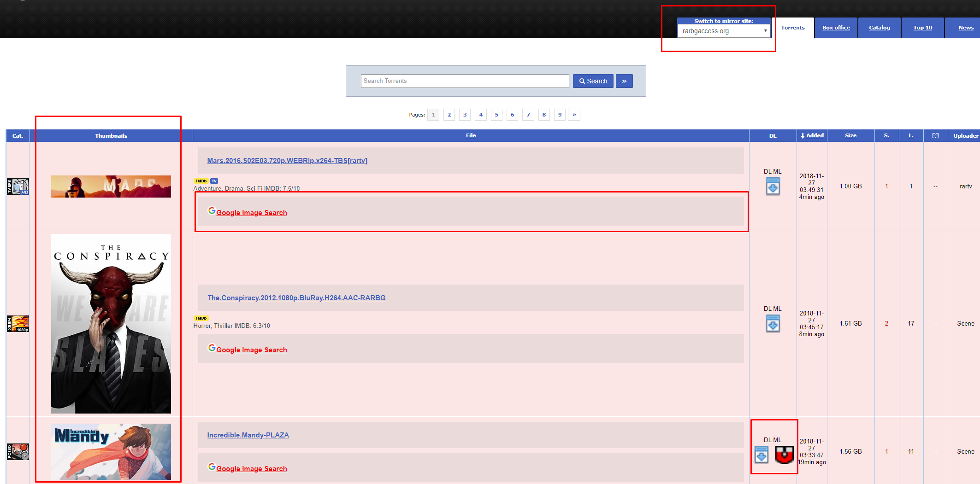Click the red magnet link icon for Incredible.Mandy
The image size is (980, 484).
[x=784, y=455]
